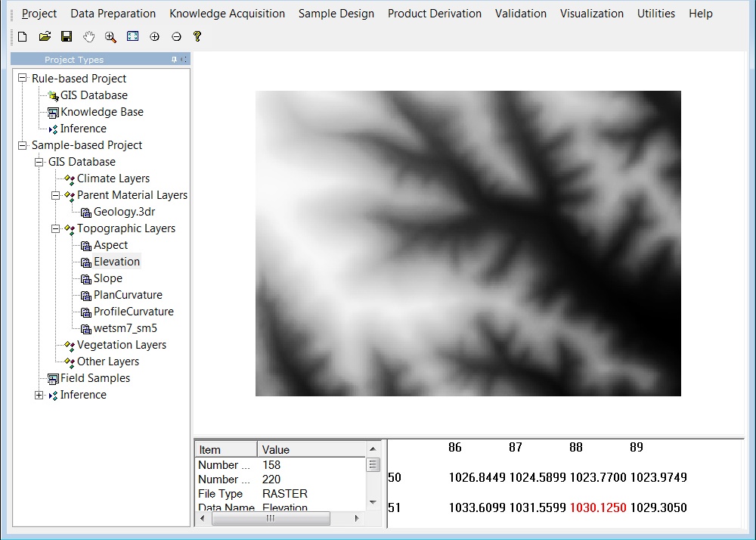Click the Item column header
This screenshot has width=756, height=540.
click(x=225, y=449)
